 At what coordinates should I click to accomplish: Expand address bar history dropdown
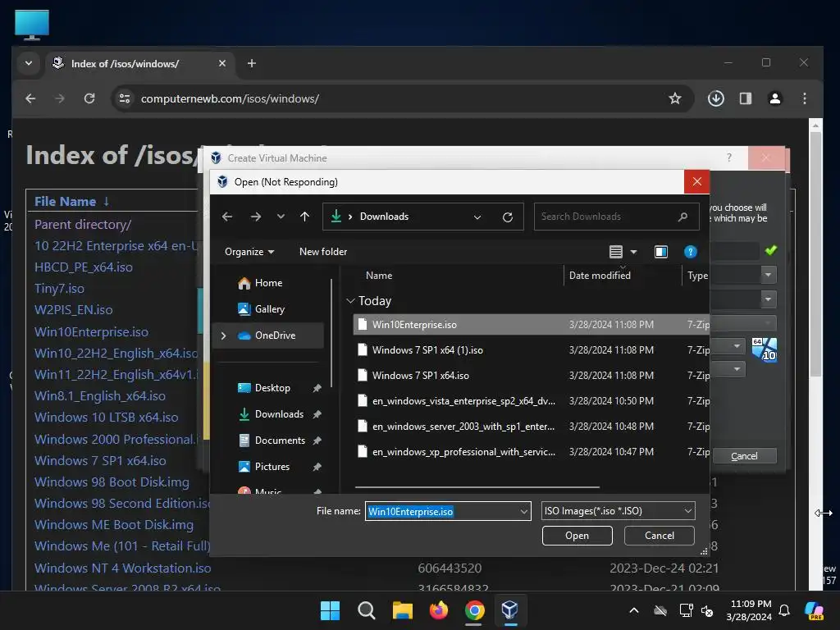click(477, 217)
